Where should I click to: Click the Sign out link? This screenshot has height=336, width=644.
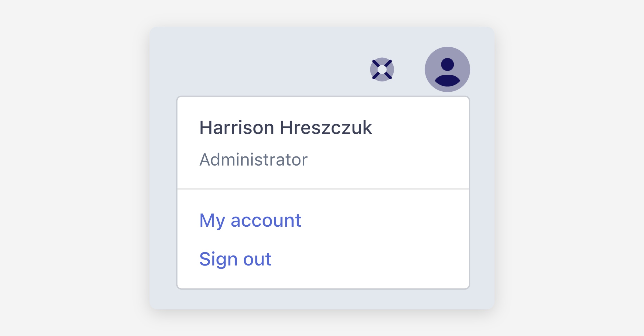[x=235, y=259]
